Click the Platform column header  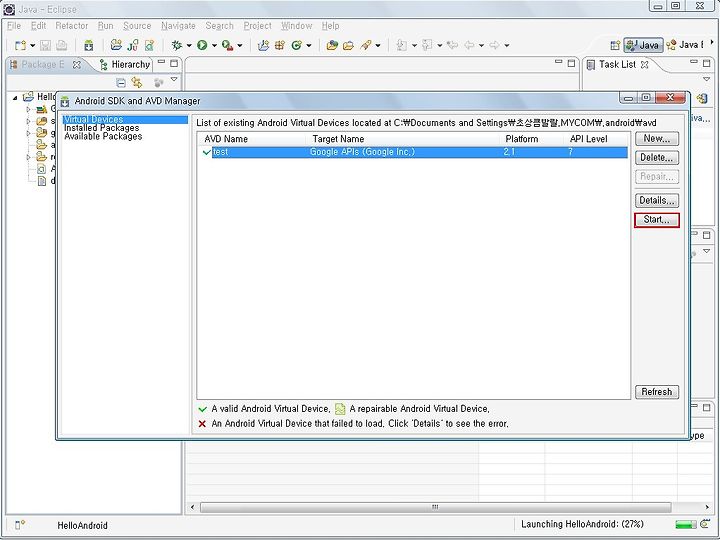click(532, 139)
